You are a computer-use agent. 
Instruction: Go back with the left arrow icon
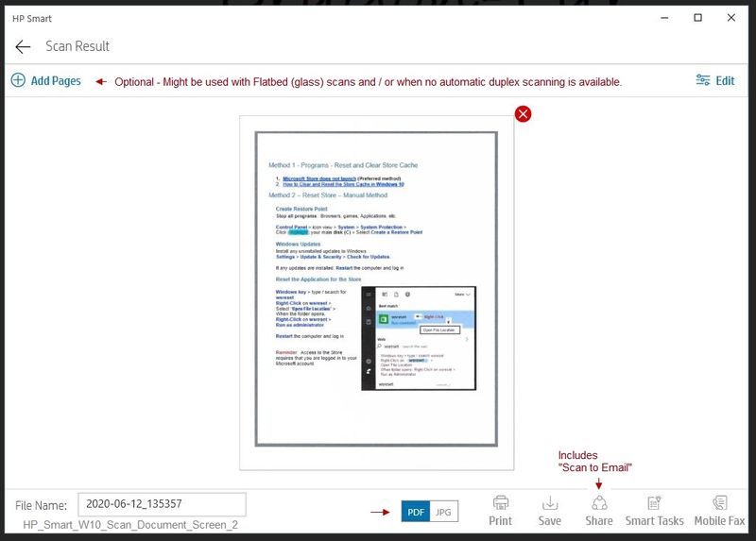[x=23, y=46]
